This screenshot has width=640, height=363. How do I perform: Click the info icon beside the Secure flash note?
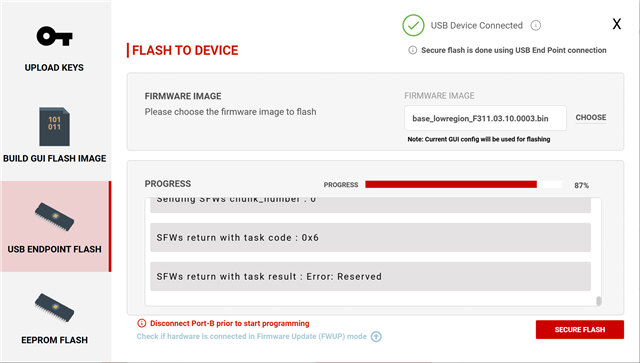click(x=413, y=50)
